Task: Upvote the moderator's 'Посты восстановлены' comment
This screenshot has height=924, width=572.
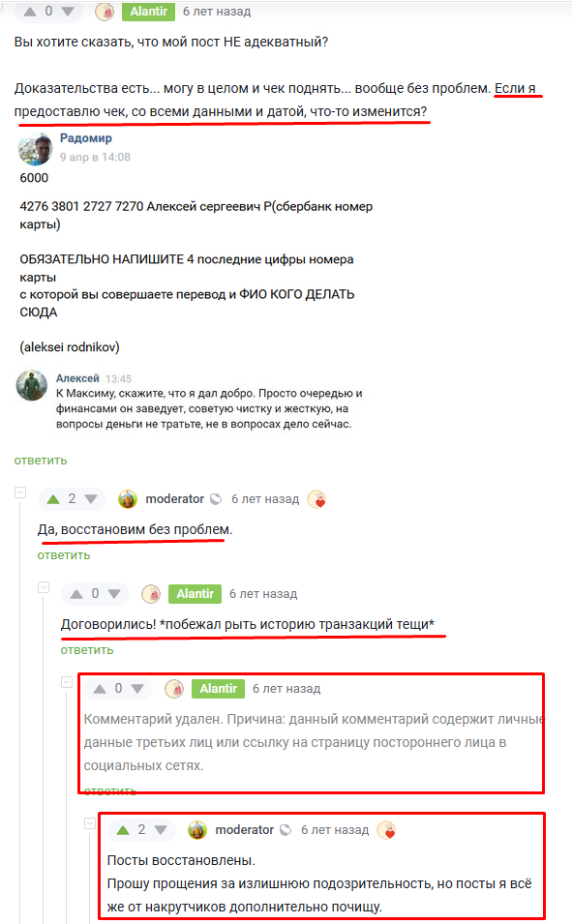Action: pos(123,830)
